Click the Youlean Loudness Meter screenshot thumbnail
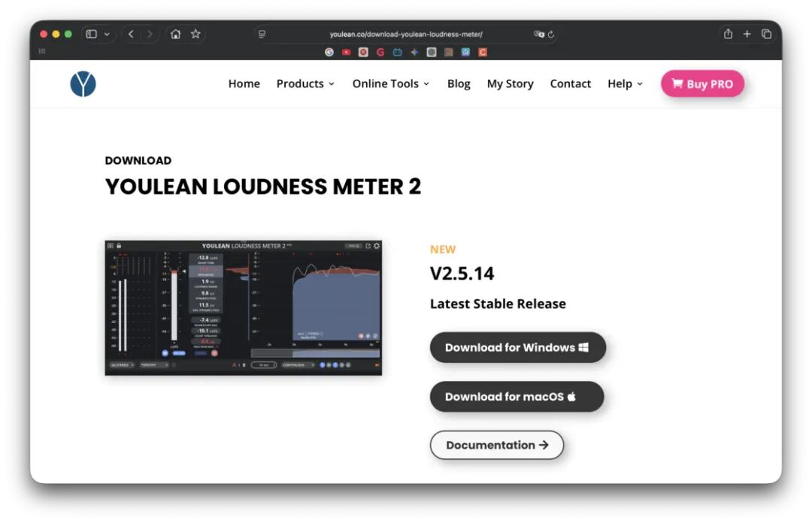 click(x=244, y=307)
